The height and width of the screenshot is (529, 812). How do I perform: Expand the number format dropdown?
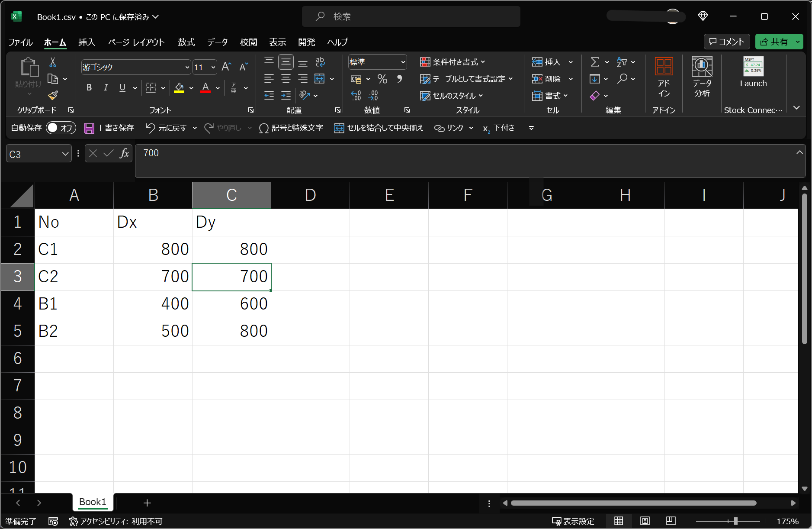(403, 62)
